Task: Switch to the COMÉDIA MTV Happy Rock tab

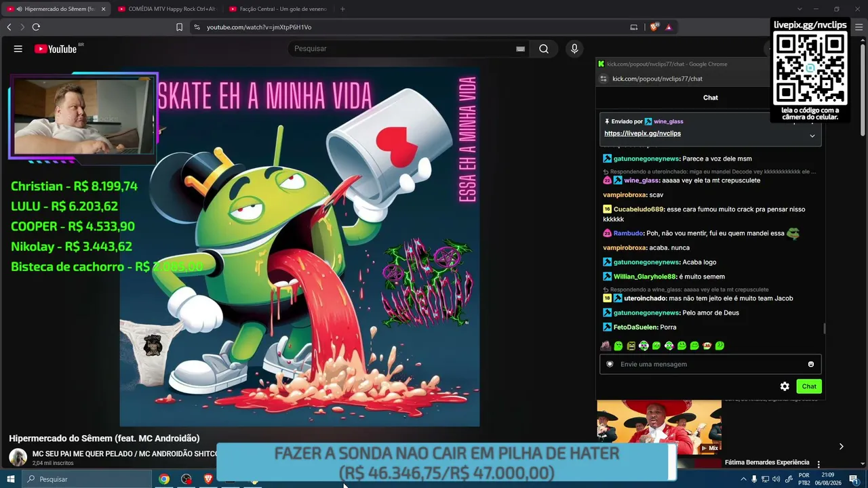Action: coord(167,9)
